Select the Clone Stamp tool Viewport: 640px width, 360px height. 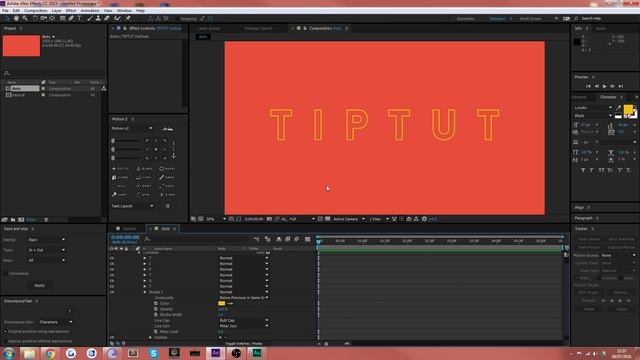coord(98,18)
